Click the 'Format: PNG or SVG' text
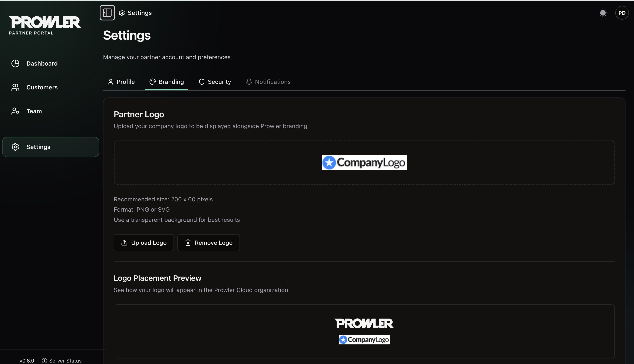The width and height of the screenshot is (634, 364). point(142,209)
